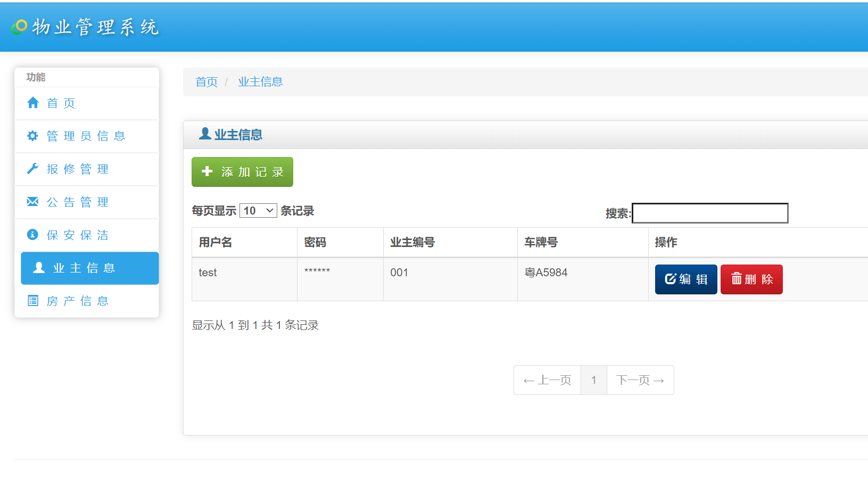The image size is (868, 478).
Task: Click the list icon for 房产信息
Action: coord(33,301)
